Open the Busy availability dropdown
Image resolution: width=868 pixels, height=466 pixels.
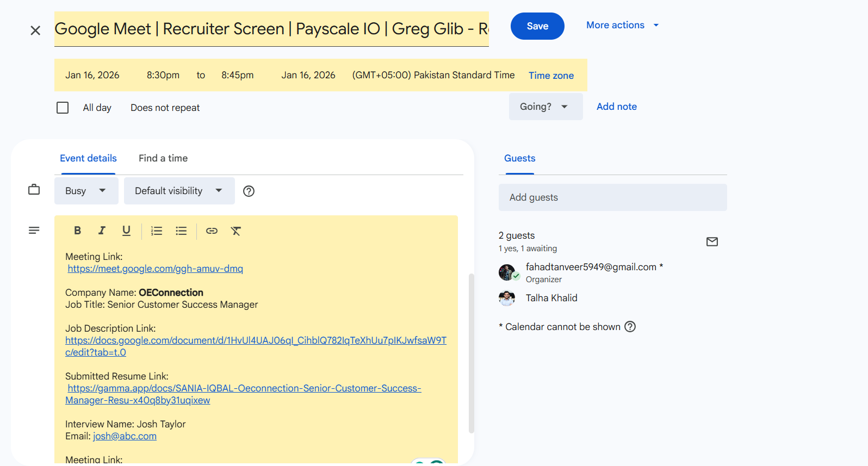click(86, 191)
